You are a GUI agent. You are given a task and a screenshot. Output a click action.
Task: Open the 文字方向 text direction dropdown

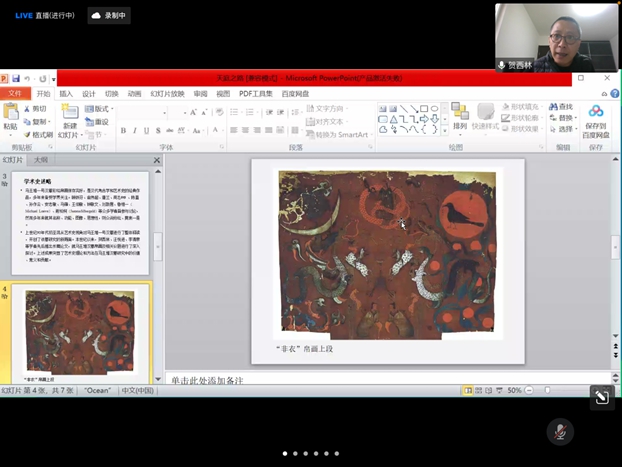pyautogui.click(x=327, y=108)
